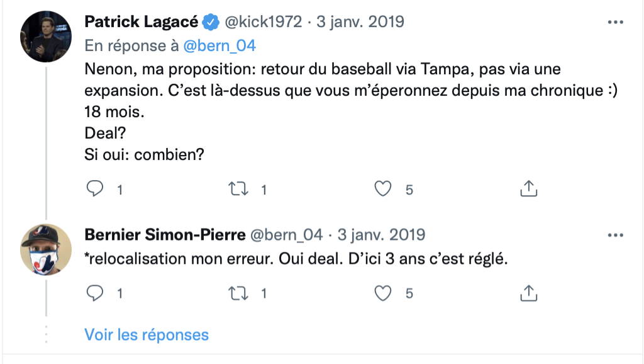Share Patrick Lagacé's tweet
This screenshot has height=364, width=644.
tap(528, 188)
